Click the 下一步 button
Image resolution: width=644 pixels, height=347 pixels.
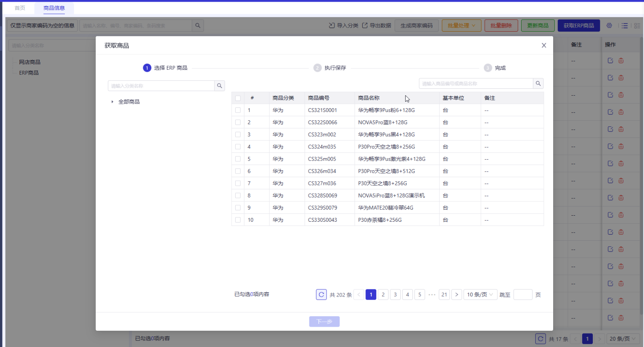coord(324,321)
